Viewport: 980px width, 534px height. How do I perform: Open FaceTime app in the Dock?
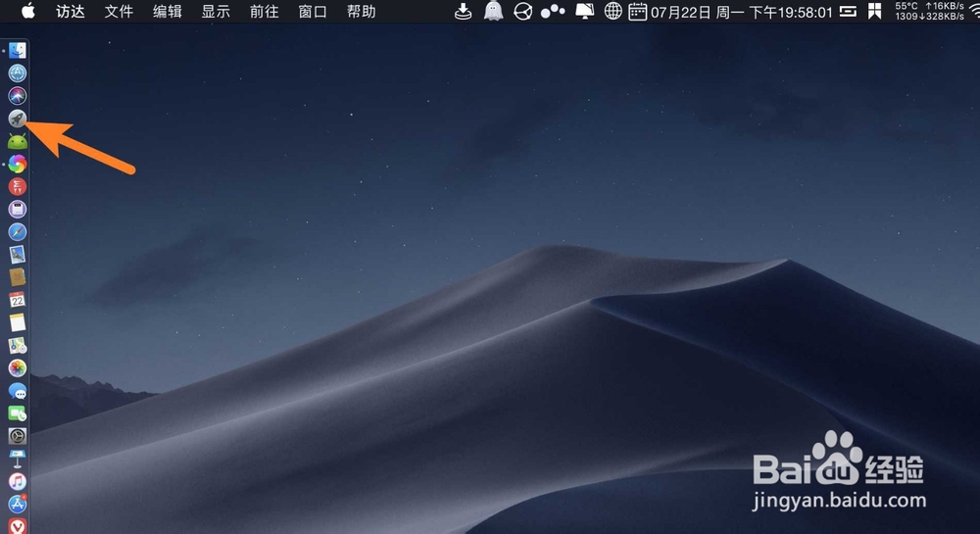tap(18, 413)
